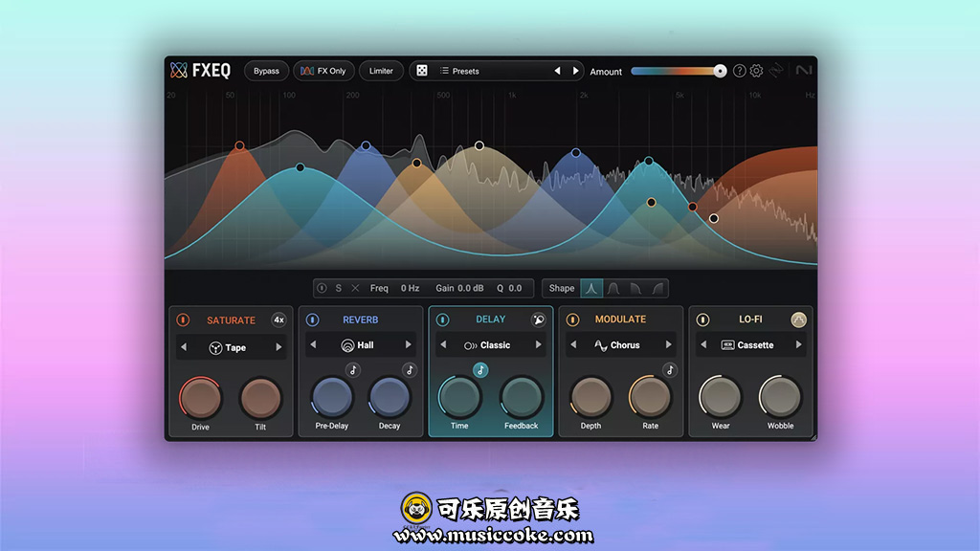980x551 pixels.
Task: Toggle Bypass on
Action: pyautogui.click(x=266, y=71)
